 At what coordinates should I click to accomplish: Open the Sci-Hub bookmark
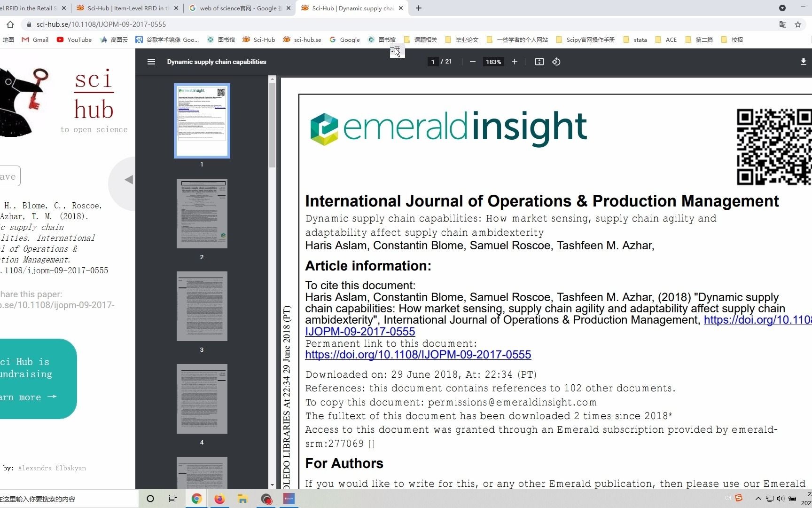[x=259, y=40]
